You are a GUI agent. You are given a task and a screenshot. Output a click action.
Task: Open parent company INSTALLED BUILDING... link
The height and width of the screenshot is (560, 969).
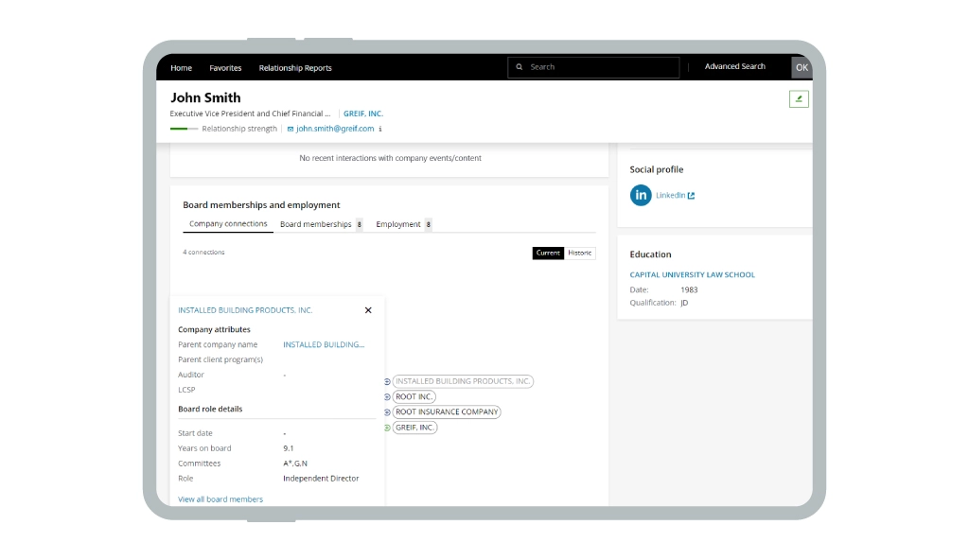coord(324,345)
